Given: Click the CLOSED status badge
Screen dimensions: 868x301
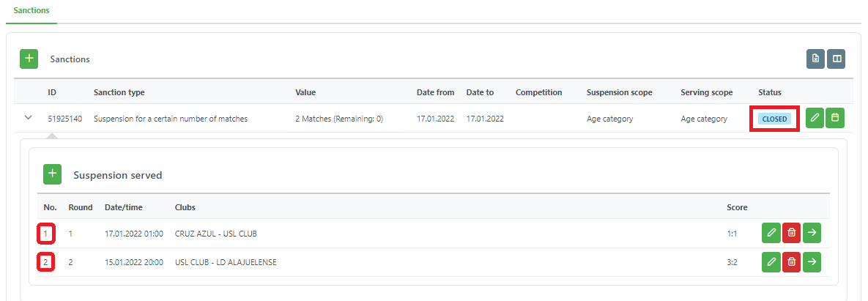Looking at the screenshot, I should pyautogui.click(x=774, y=119).
